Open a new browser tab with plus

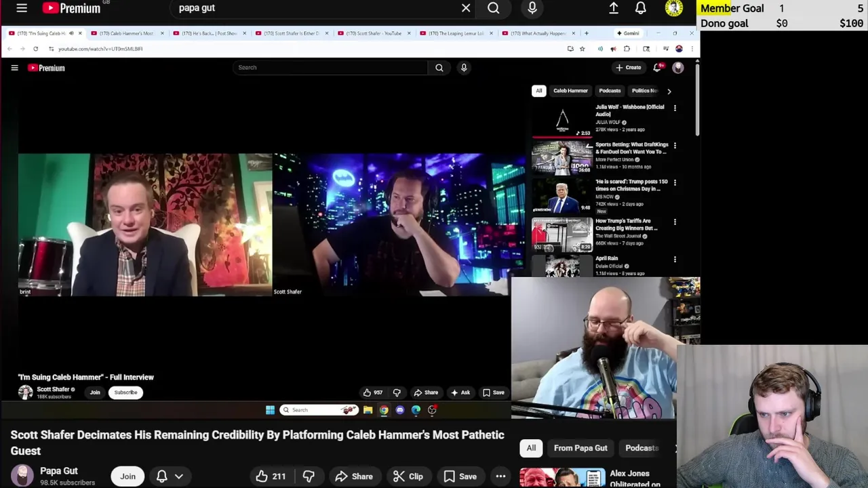point(587,33)
